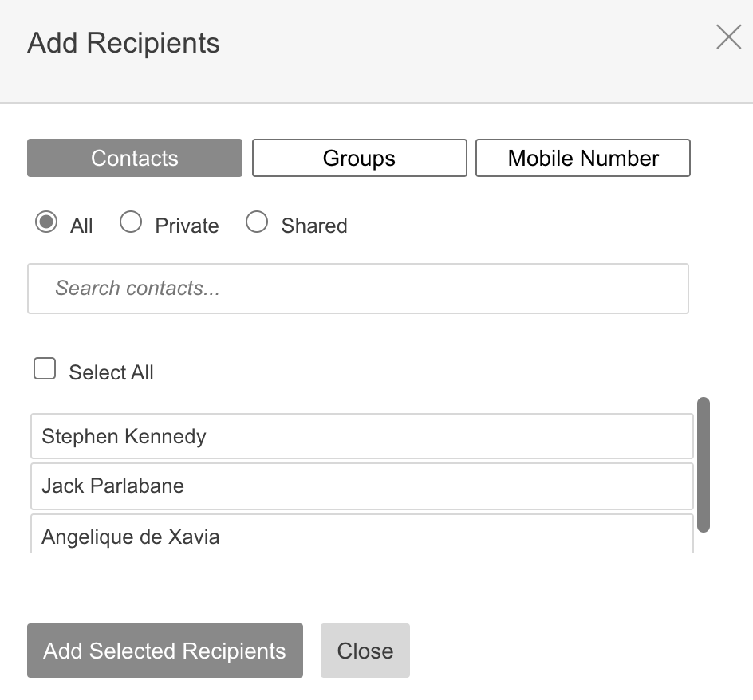Select the All radio button

pos(46,222)
